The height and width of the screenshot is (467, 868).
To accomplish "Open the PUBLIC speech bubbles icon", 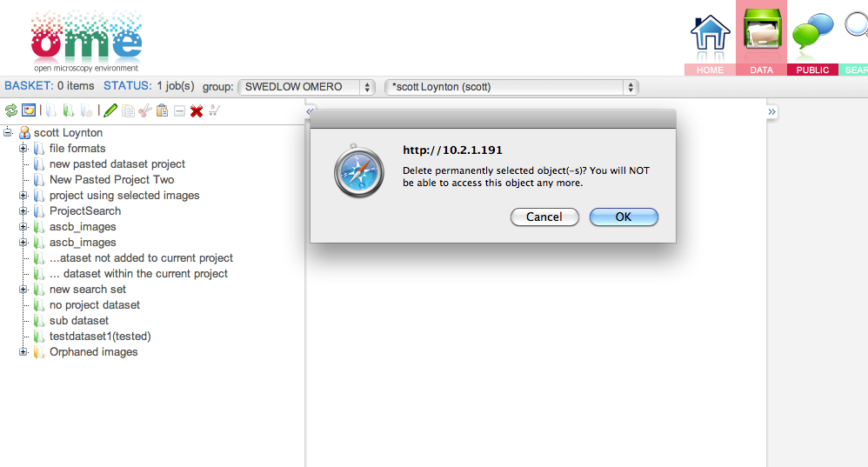I will pyautogui.click(x=812, y=31).
